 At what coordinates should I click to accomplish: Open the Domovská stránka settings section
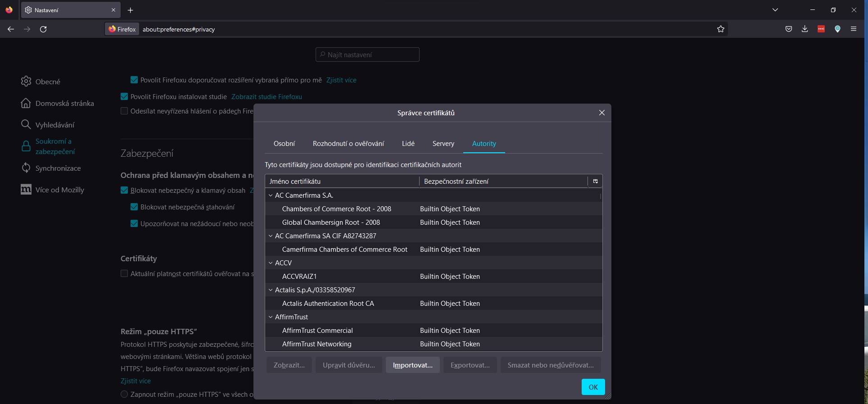pyautogui.click(x=58, y=103)
